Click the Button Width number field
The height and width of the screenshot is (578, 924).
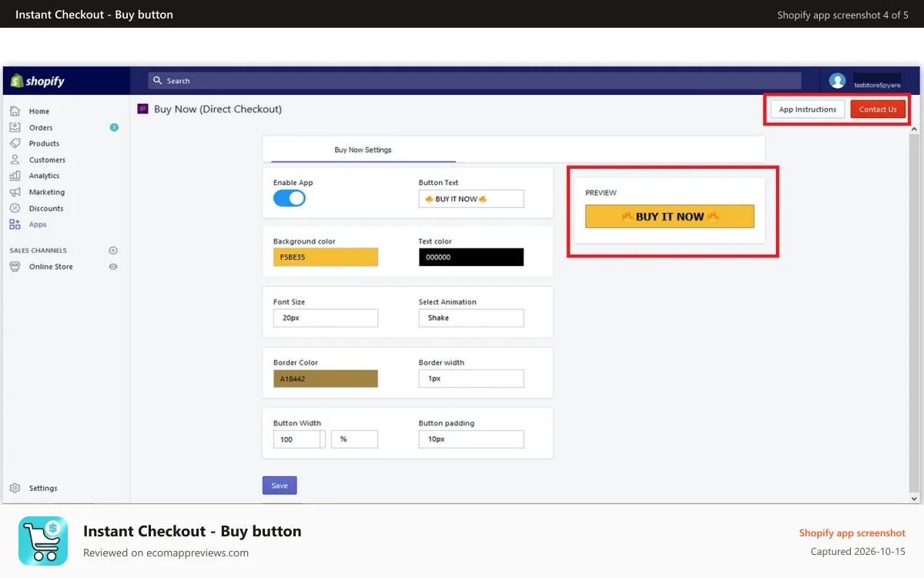[296, 439]
